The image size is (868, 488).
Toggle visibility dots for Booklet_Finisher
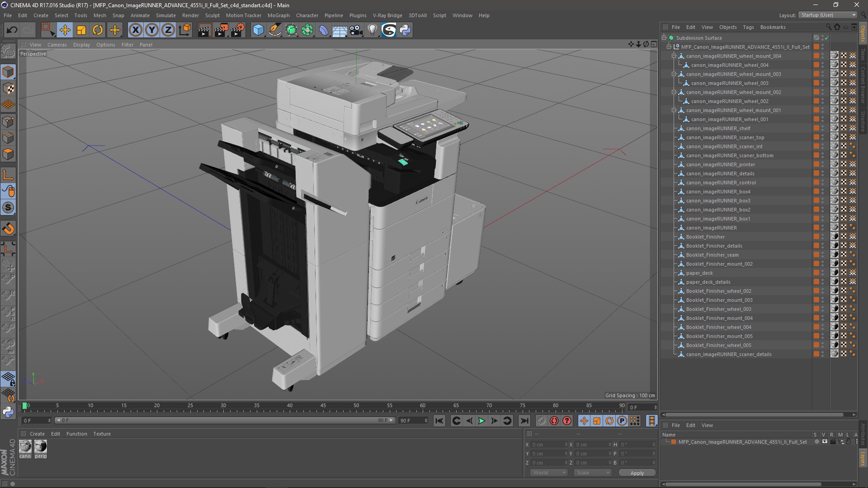point(823,237)
